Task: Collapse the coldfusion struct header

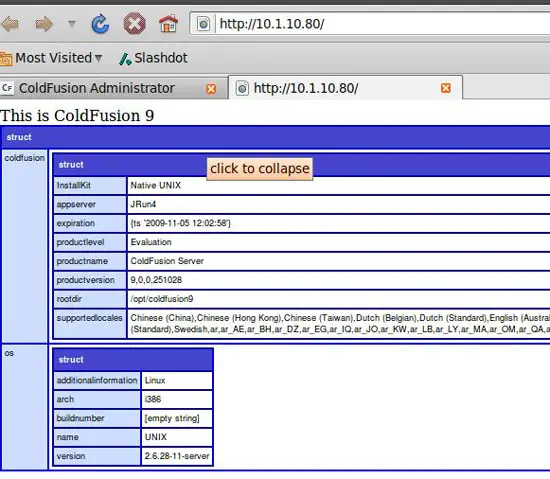Action: 302,165
